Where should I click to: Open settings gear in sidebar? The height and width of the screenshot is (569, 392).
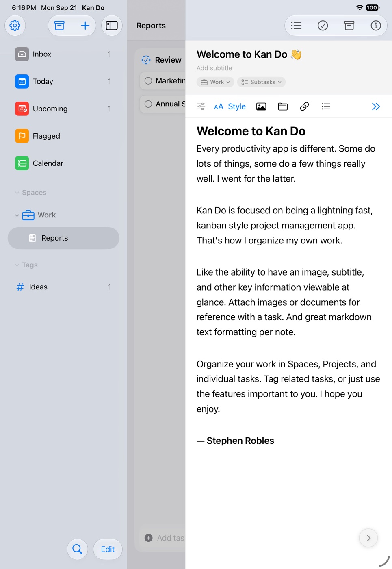pyautogui.click(x=15, y=26)
